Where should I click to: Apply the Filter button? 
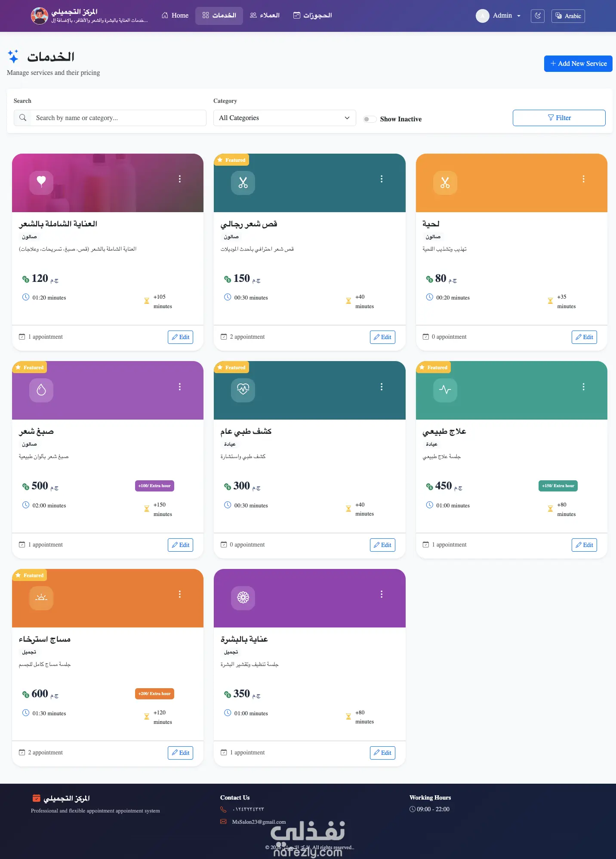pos(559,118)
